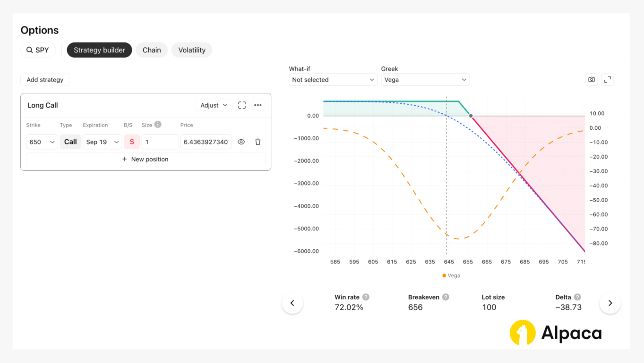Switch to the Chain tab
The height and width of the screenshot is (363, 644).
pos(151,50)
